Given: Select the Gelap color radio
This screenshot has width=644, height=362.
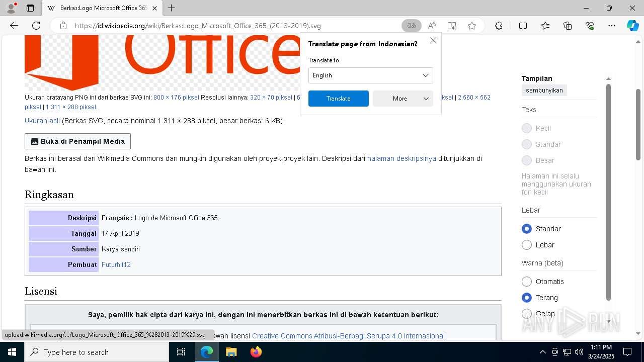Looking at the screenshot, I should 527,314.
